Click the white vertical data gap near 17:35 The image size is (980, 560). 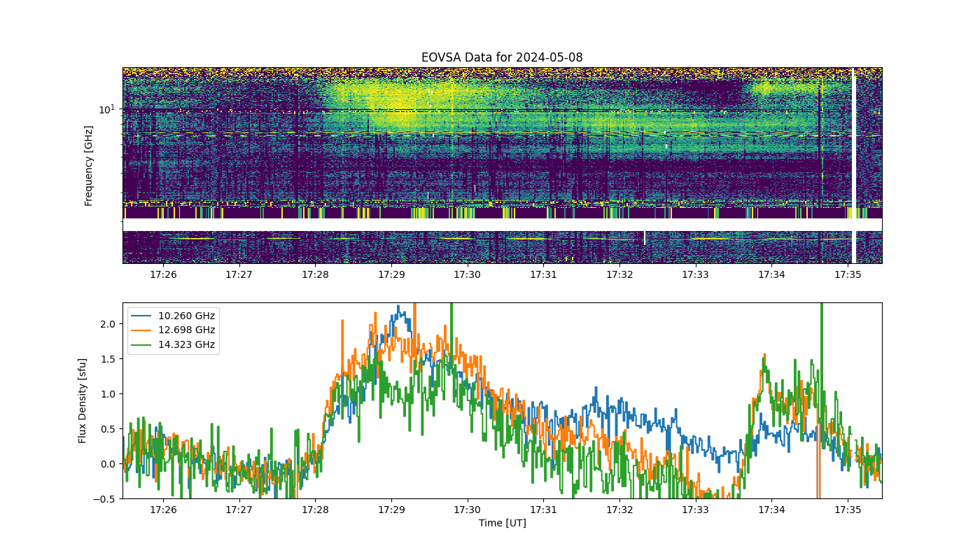[853, 165]
